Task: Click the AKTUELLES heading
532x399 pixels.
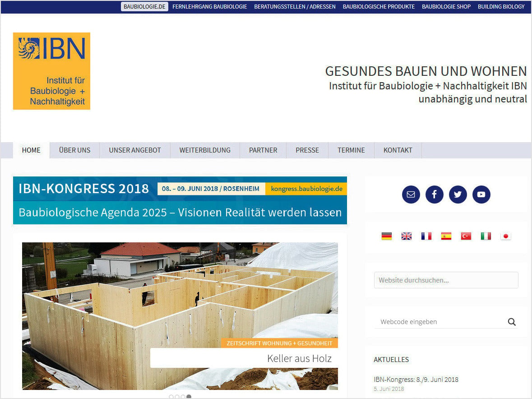Action: pyautogui.click(x=391, y=360)
